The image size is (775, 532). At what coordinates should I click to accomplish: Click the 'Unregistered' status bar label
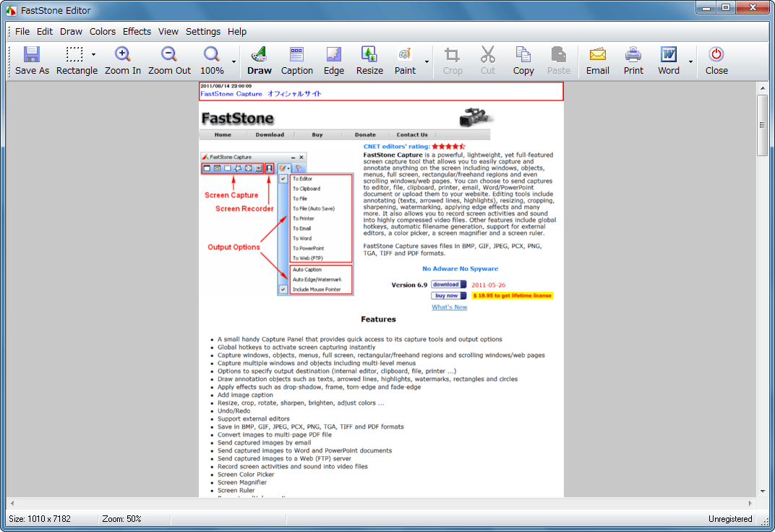(730, 519)
